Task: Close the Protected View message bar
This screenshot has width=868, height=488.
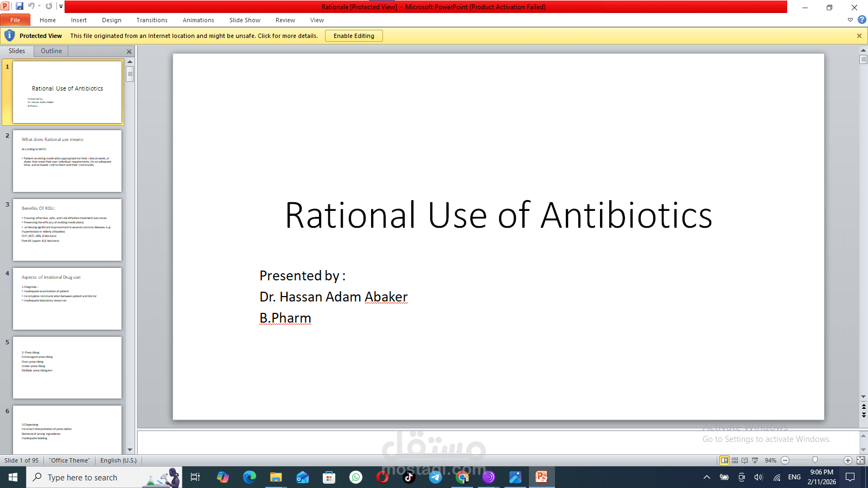Action: tap(859, 36)
